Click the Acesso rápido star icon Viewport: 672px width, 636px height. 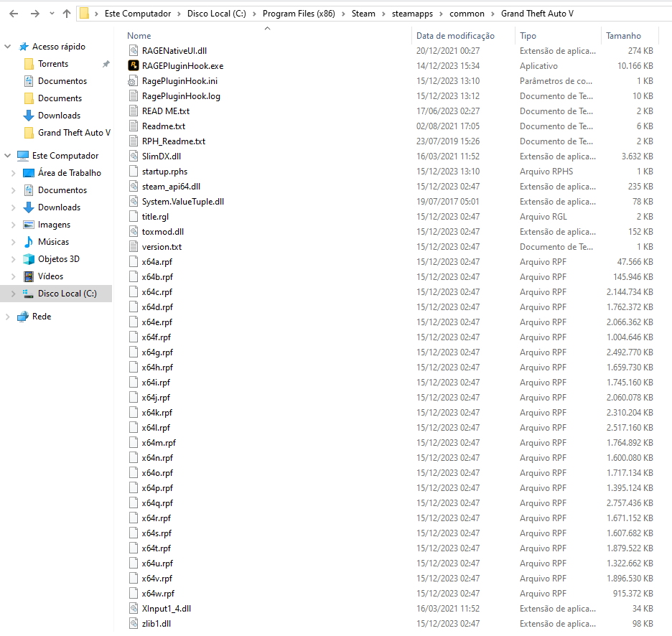tap(24, 47)
